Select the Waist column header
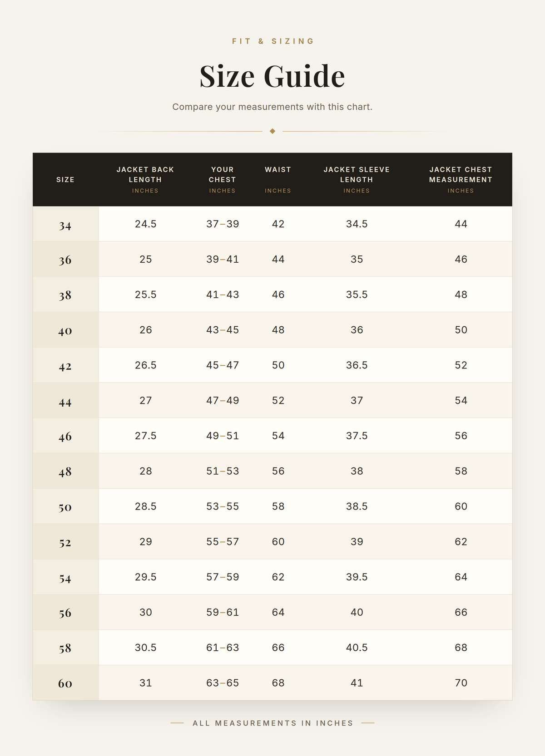 coord(278,180)
